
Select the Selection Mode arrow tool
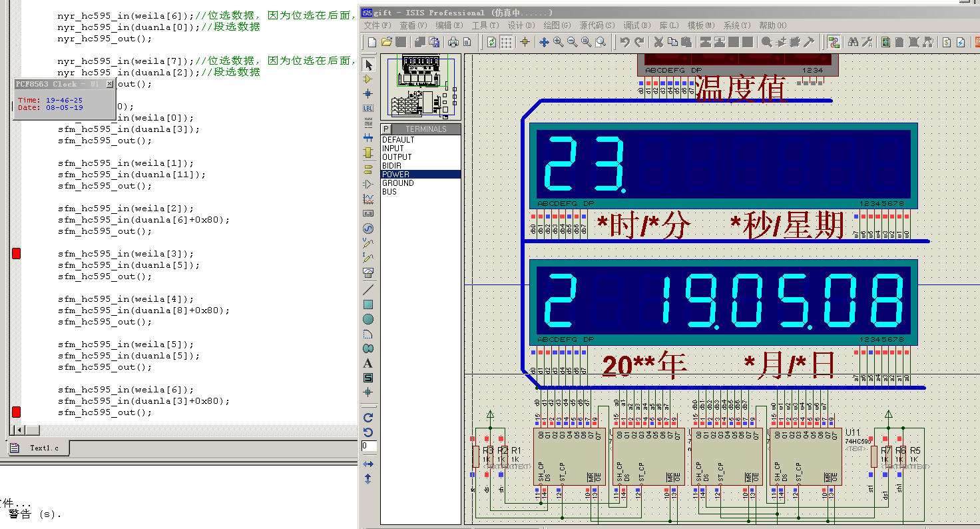(x=368, y=65)
